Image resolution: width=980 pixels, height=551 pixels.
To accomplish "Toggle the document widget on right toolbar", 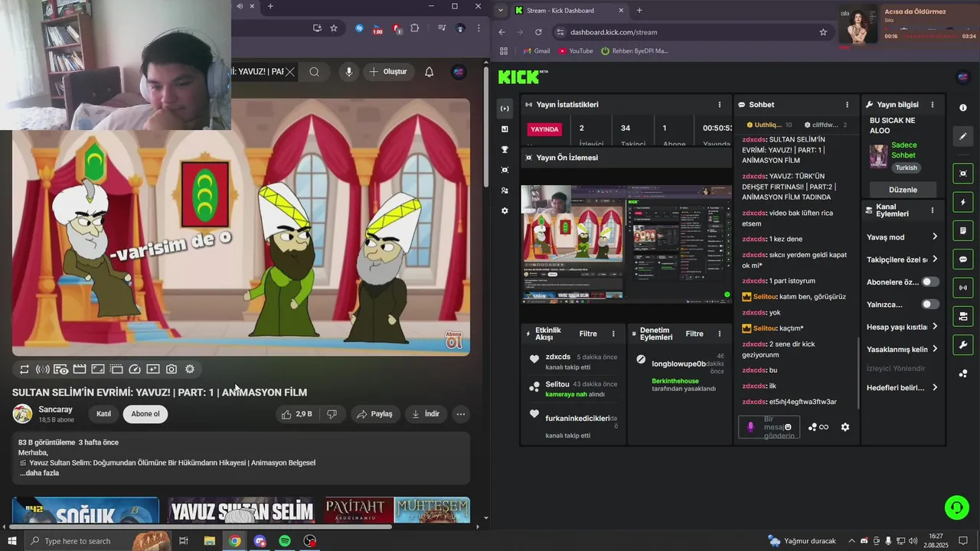I will [963, 230].
